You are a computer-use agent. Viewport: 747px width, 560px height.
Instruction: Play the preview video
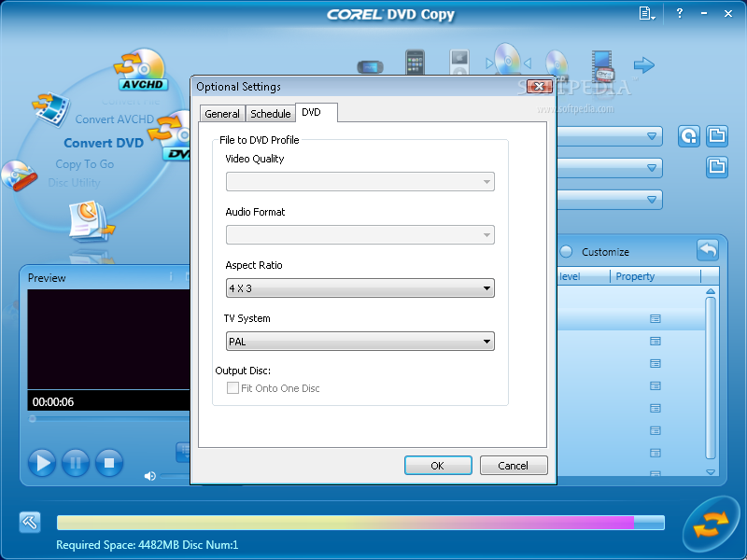(42, 462)
